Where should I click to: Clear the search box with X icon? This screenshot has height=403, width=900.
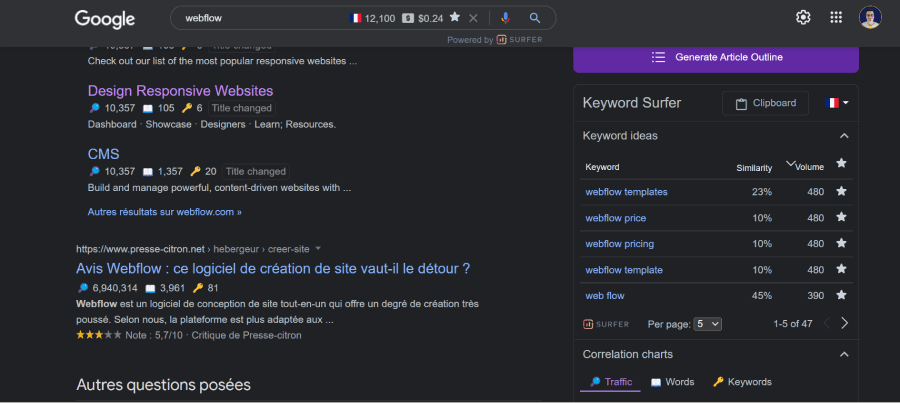(473, 18)
